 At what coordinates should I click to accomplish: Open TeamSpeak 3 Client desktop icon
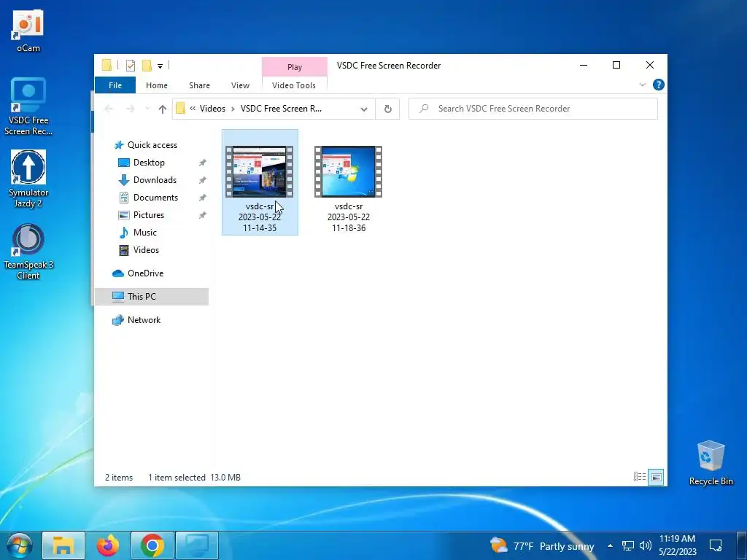pyautogui.click(x=28, y=251)
